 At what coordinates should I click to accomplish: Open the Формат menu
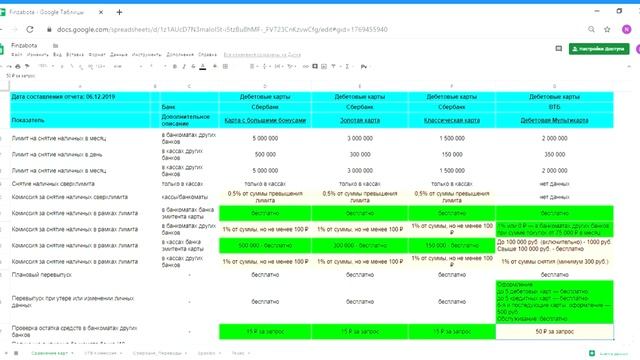(97, 54)
